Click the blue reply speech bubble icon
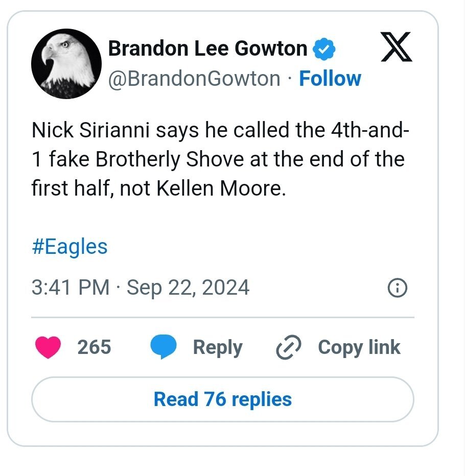The width and height of the screenshot is (465, 476). pyautogui.click(x=164, y=347)
